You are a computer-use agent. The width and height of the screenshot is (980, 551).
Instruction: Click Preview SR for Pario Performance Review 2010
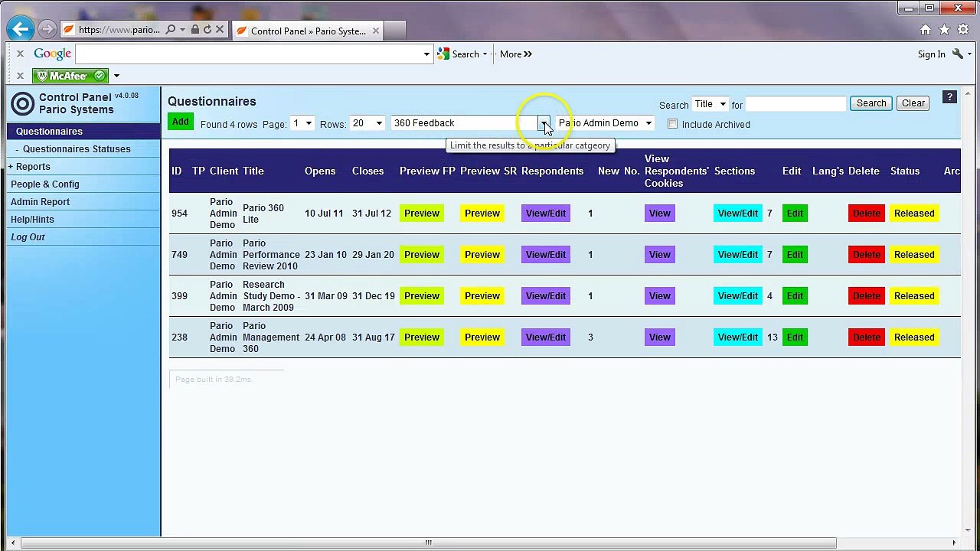[x=482, y=255]
